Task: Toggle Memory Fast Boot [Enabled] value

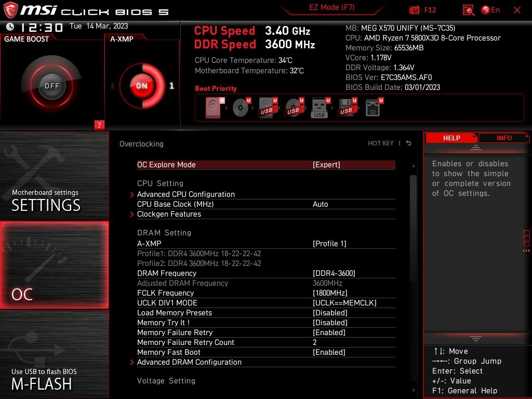Action: pyautogui.click(x=329, y=352)
